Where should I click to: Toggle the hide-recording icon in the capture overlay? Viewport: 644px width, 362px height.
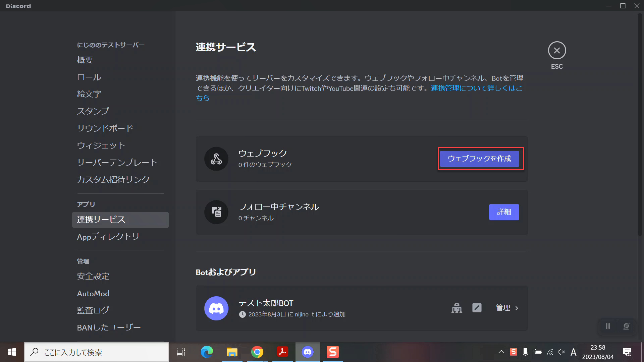pos(626,326)
